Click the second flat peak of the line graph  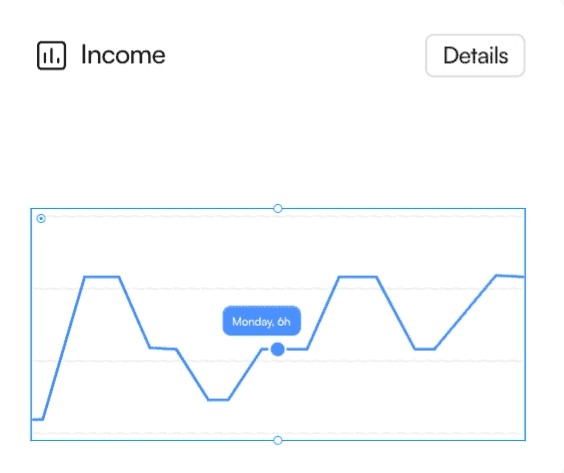358,277
